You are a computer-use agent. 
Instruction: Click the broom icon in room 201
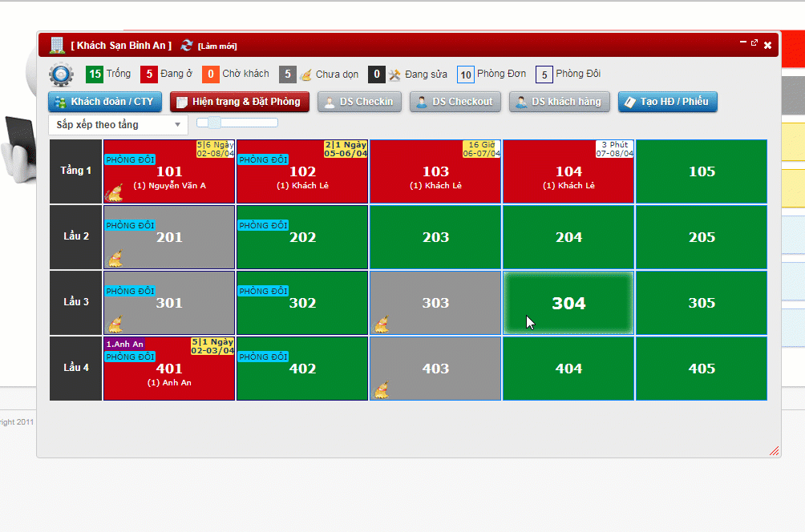116,258
